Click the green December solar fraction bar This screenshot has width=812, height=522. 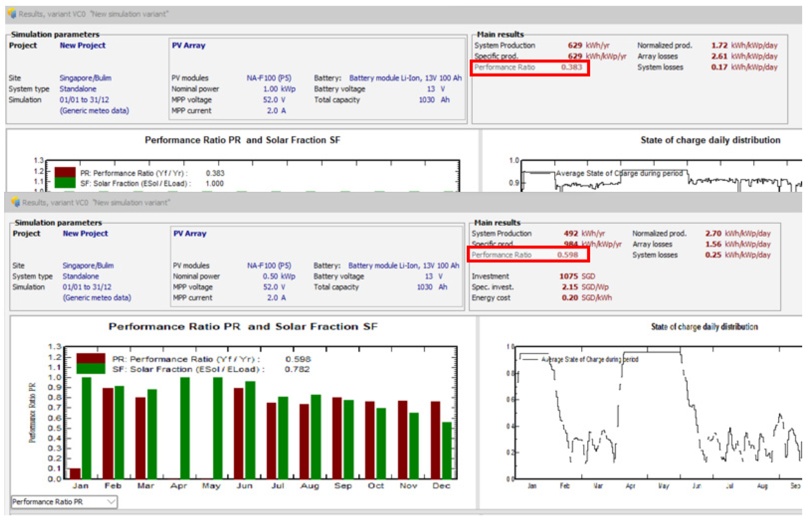click(x=447, y=450)
